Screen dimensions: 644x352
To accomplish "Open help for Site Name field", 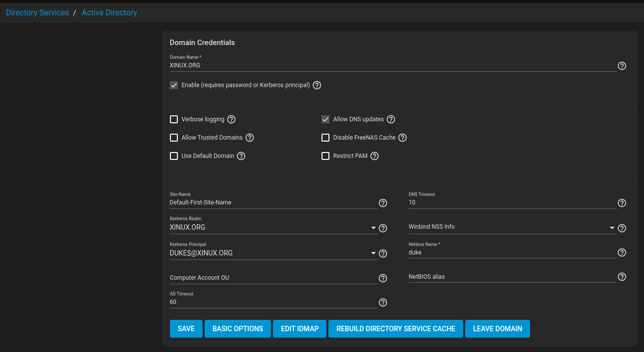I will 383,203.
